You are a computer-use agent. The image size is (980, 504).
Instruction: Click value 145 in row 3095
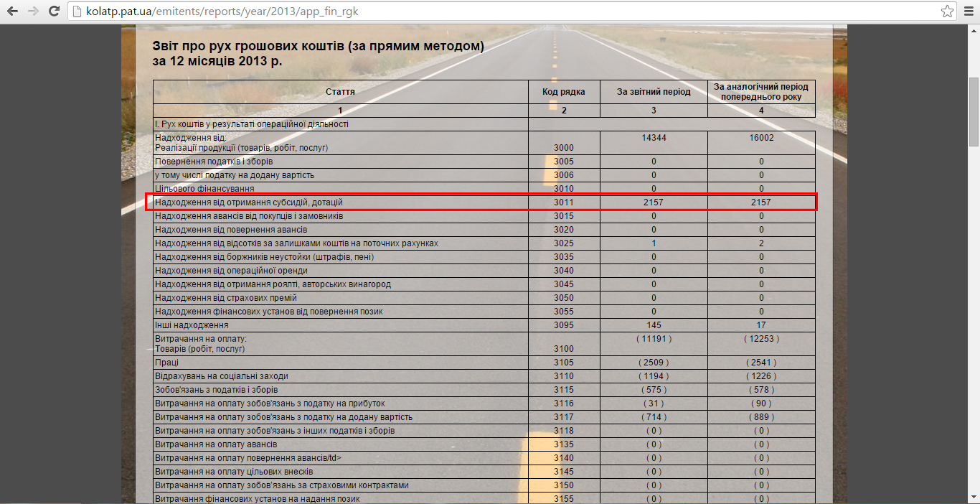tap(654, 325)
